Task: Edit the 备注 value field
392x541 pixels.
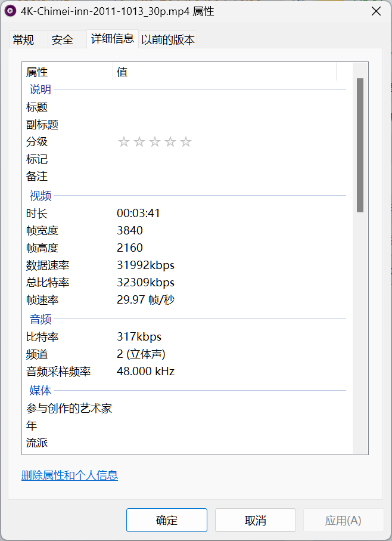Action: click(x=226, y=177)
